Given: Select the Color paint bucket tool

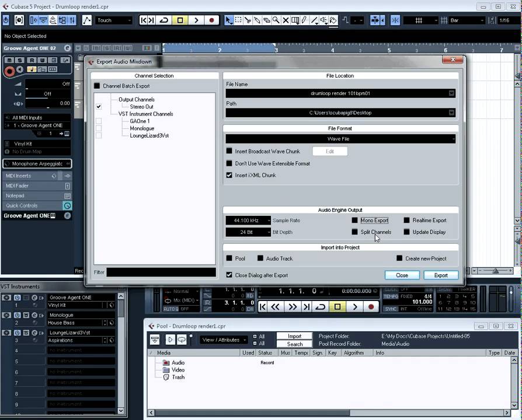Looking at the screenshot, I should pyautogui.click(x=333, y=20).
